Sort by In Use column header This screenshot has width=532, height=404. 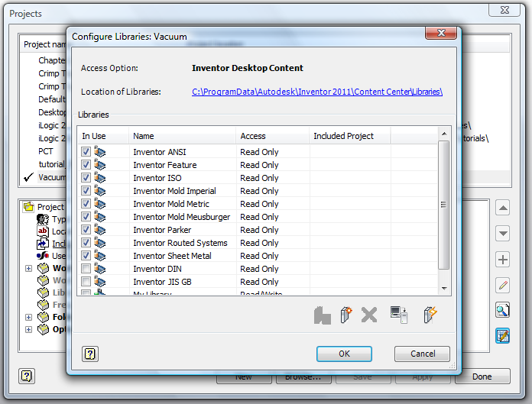click(x=103, y=136)
